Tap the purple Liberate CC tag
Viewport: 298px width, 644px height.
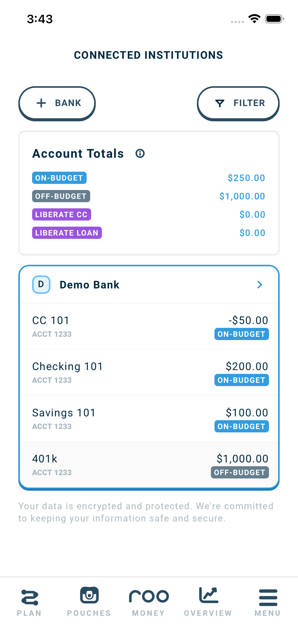(x=62, y=215)
